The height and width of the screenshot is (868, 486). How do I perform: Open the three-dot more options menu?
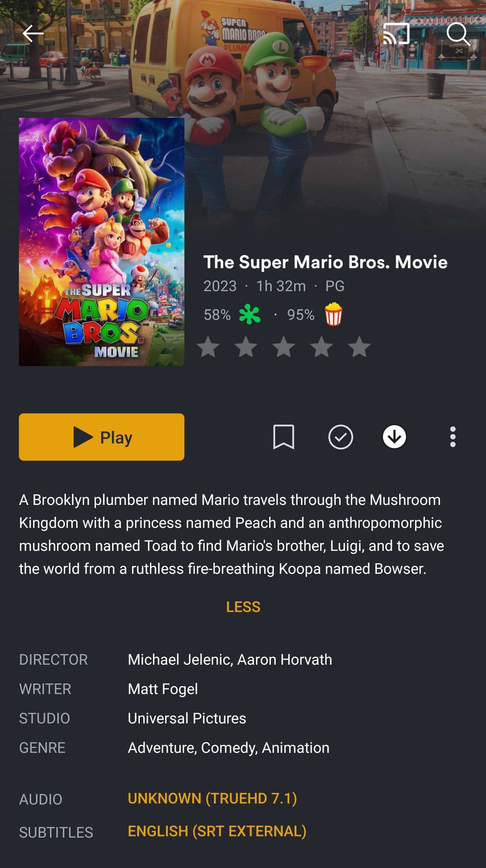coord(453,437)
